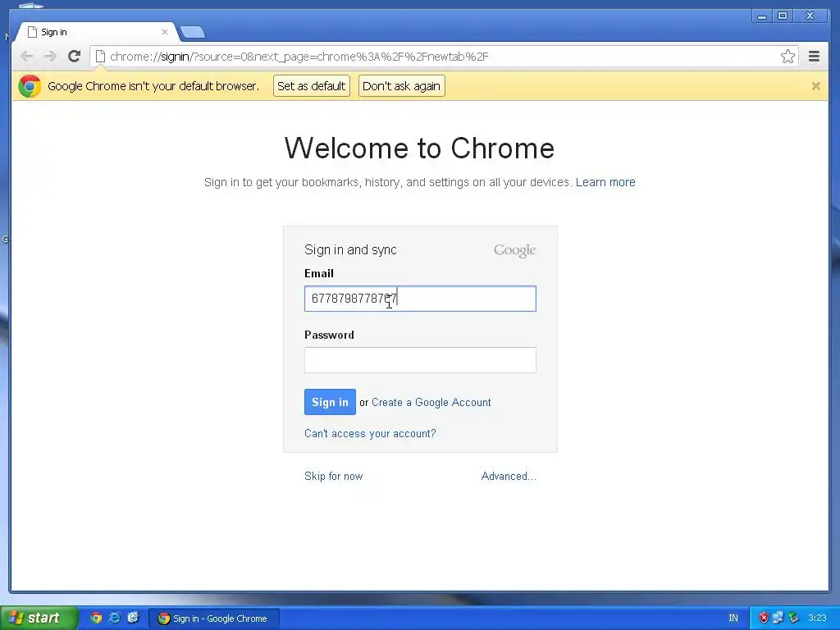Click the blue Sign in button
Image resolution: width=840 pixels, height=630 pixels.
click(x=330, y=402)
